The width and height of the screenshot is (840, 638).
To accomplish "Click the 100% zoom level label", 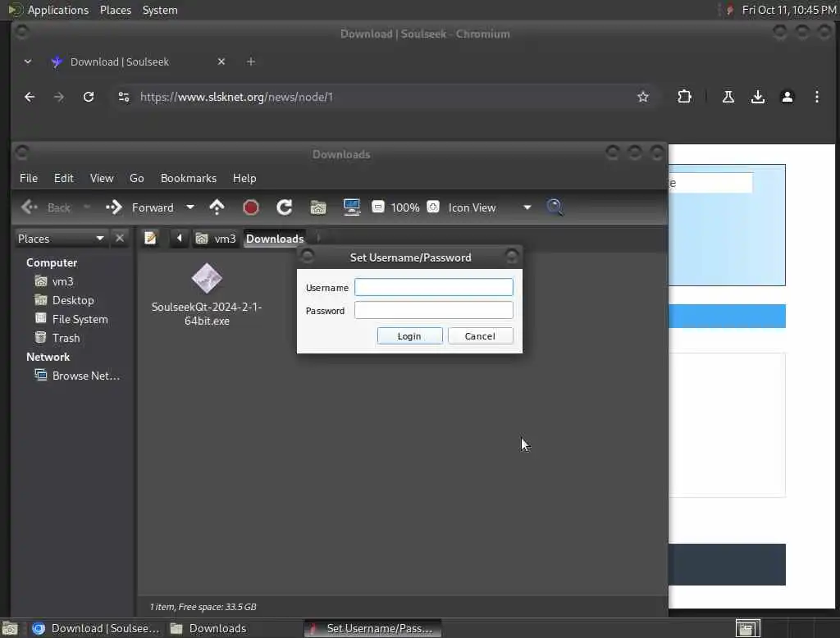I will tap(405, 207).
